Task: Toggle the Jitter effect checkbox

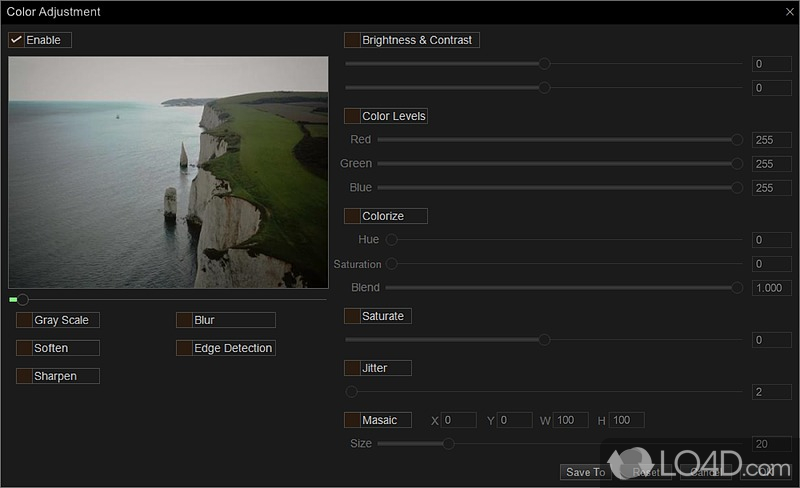Action: (x=352, y=368)
